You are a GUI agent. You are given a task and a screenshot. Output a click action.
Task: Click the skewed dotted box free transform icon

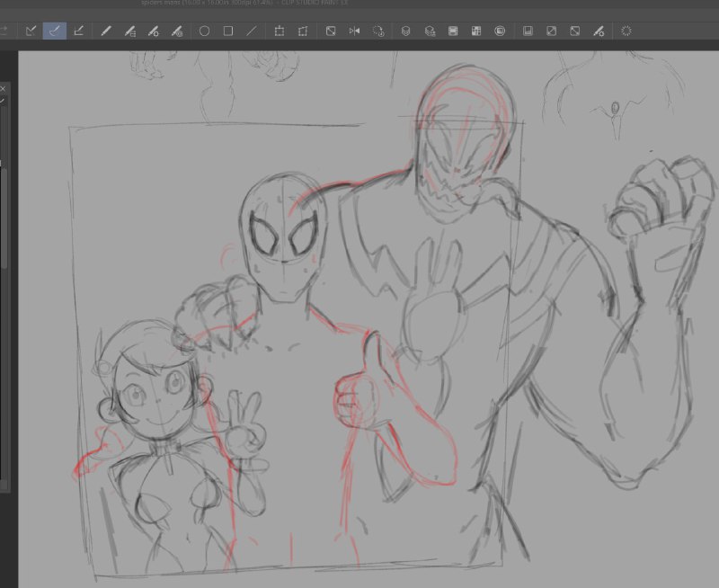point(303,31)
